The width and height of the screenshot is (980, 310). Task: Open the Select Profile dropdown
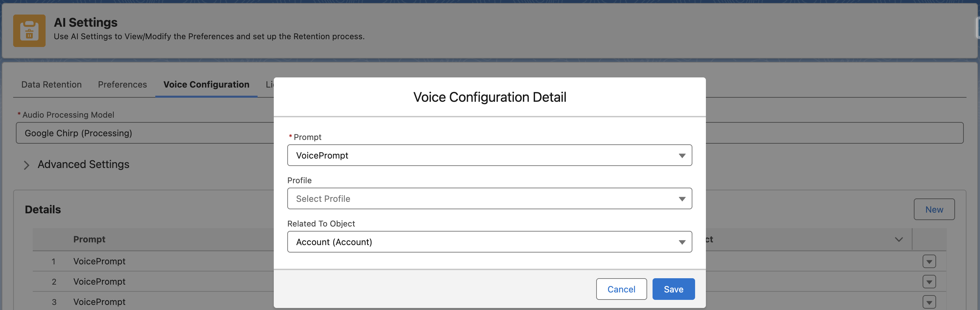point(489,199)
